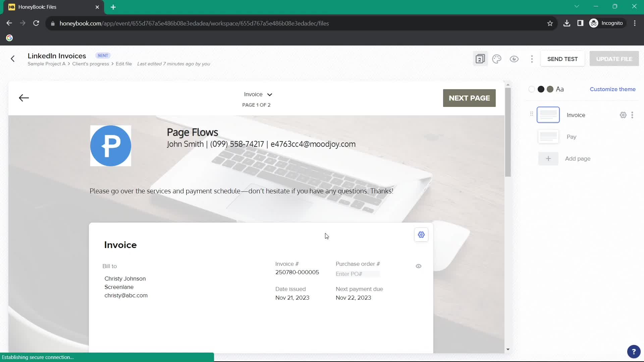The height and width of the screenshot is (362, 644).
Task: Close the HoneyBook Files tab
Action: (x=97, y=7)
